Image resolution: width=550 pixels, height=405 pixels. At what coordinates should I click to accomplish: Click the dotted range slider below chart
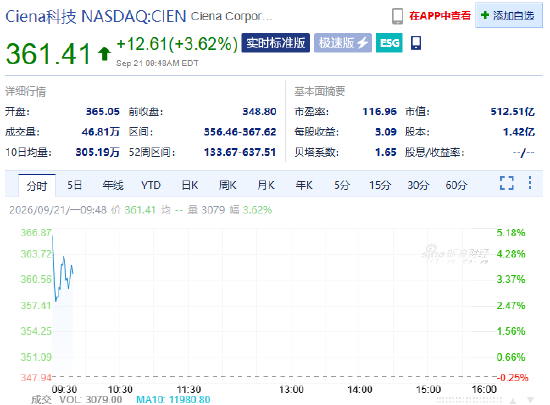click(x=469, y=400)
